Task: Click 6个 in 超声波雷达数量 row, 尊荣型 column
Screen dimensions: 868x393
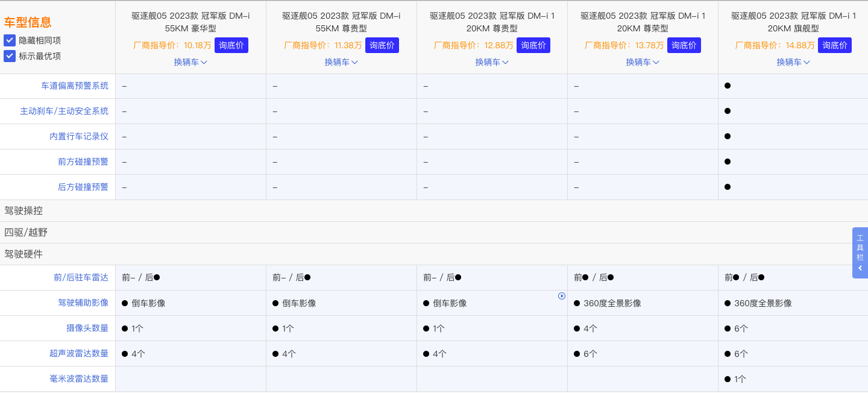Action: (590, 354)
